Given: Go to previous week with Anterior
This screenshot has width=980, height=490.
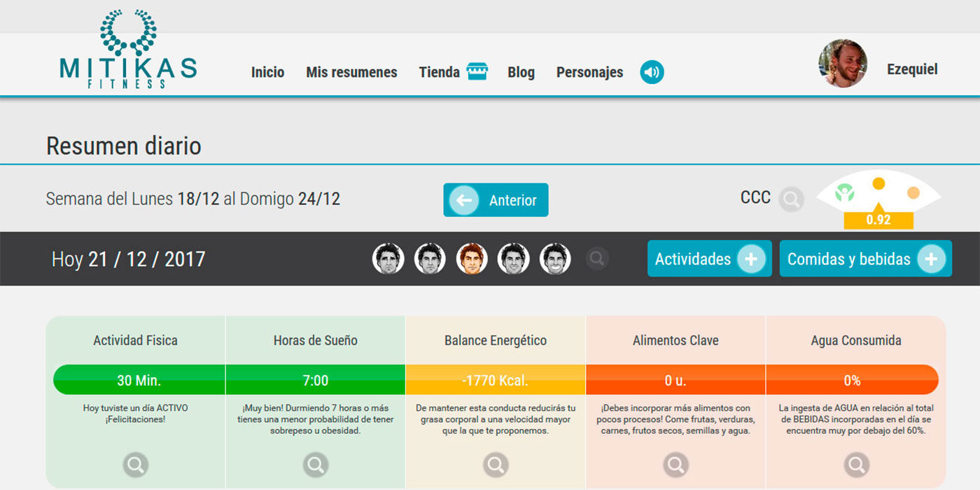Looking at the screenshot, I should (496, 200).
